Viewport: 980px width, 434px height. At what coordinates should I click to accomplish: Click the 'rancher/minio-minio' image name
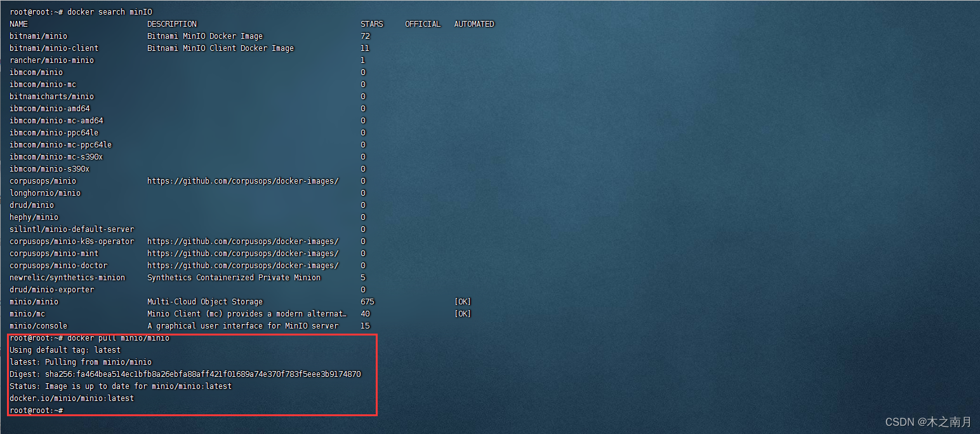point(51,60)
